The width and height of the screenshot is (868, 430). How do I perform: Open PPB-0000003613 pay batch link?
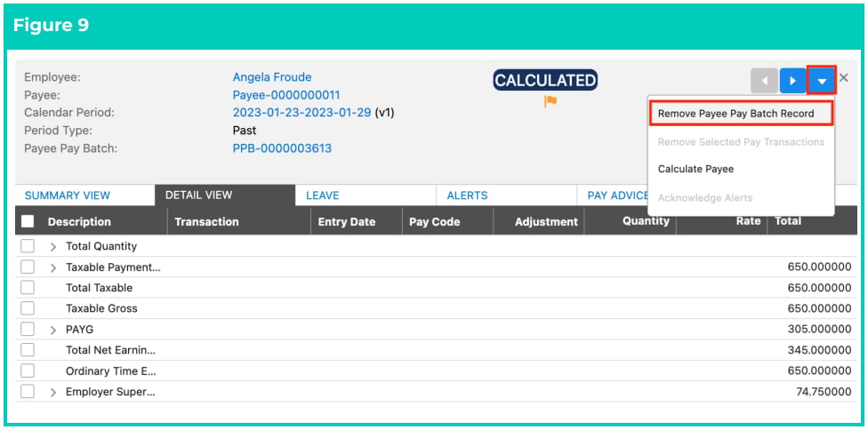click(282, 148)
